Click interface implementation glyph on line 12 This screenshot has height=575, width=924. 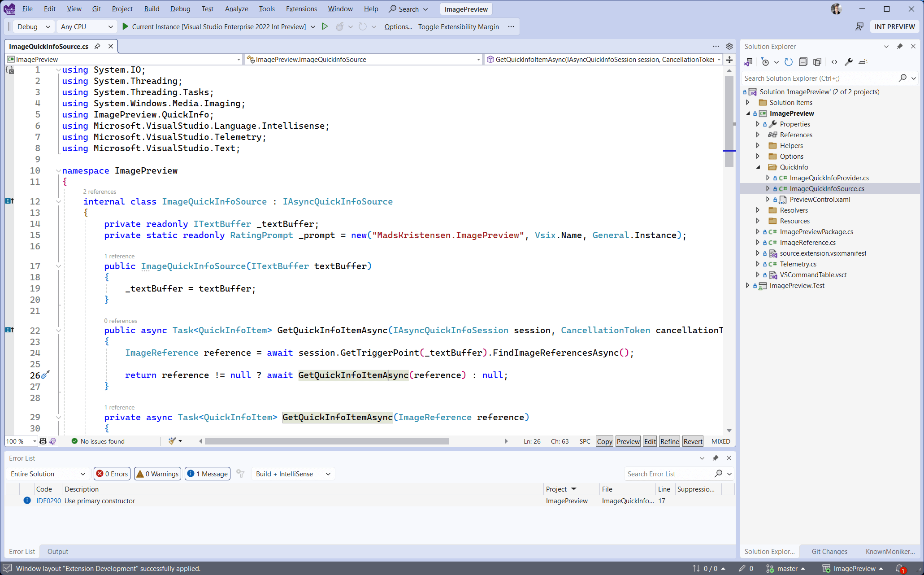(9, 201)
